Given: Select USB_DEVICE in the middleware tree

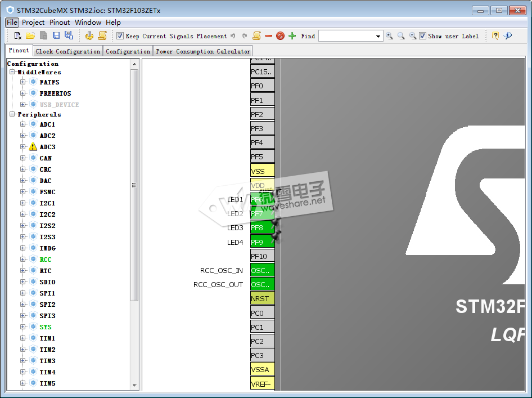Looking at the screenshot, I should click(59, 105).
